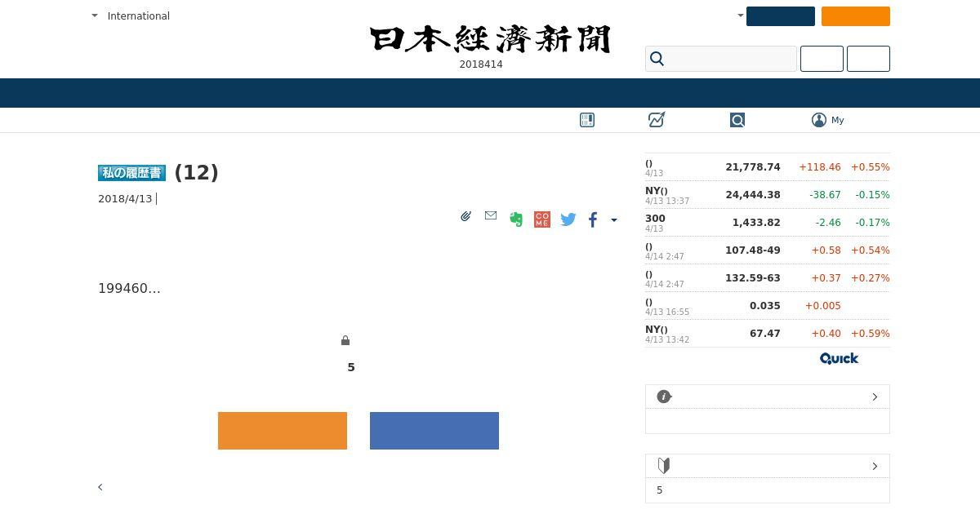
Task: Click the article date 2018/4/13
Action: [125, 198]
